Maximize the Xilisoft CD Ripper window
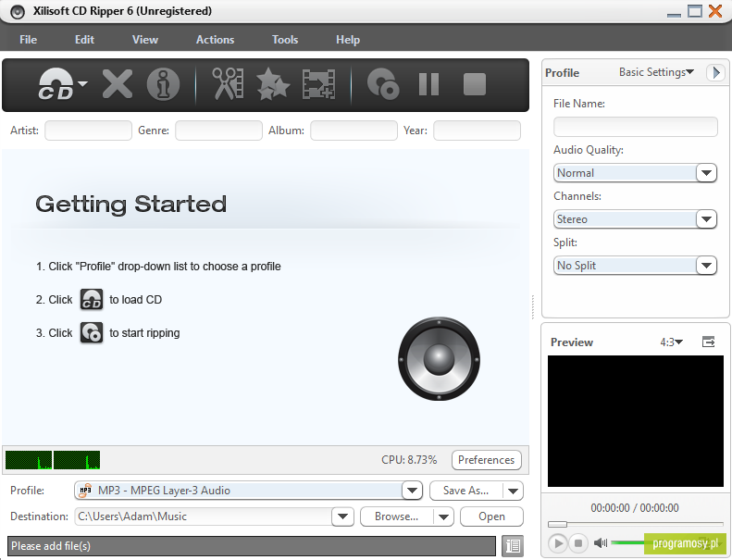Image resolution: width=732 pixels, height=560 pixels. click(695, 11)
